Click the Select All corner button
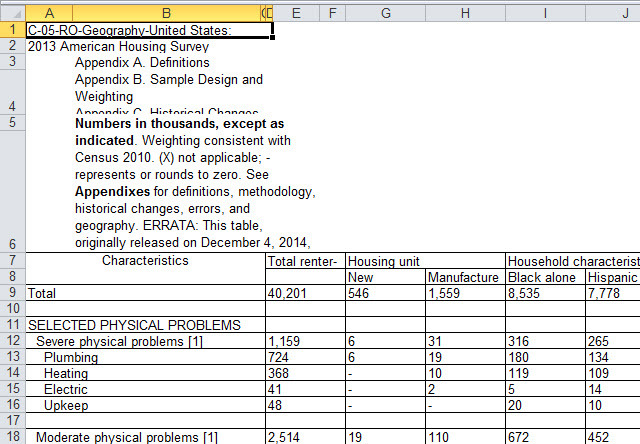The width and height of the screenshot is (640, 444). (x=13, y=13)
